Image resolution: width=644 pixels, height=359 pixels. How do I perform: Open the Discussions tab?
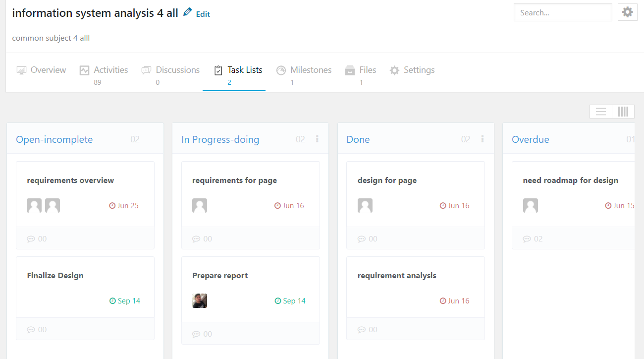(170, 75)
